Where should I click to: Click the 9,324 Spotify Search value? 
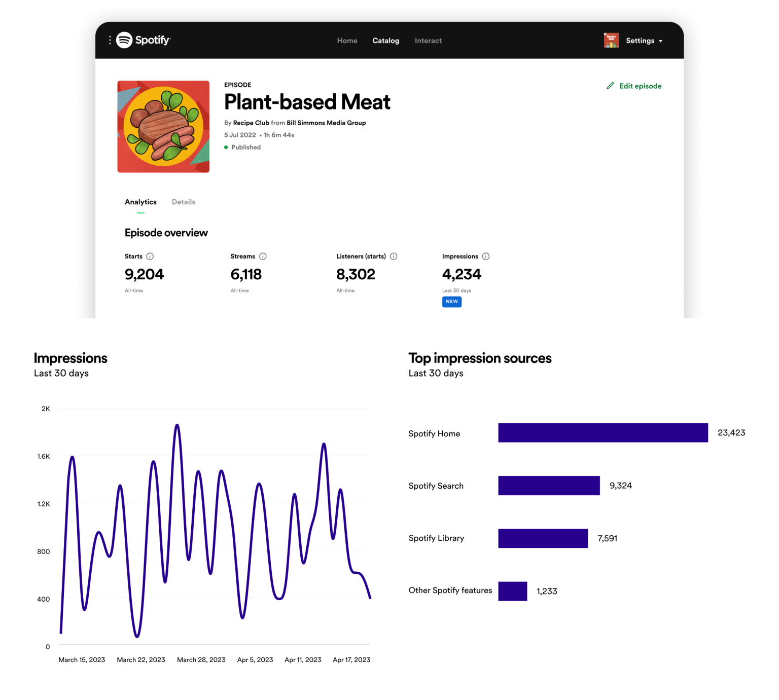tap(621, 486)
